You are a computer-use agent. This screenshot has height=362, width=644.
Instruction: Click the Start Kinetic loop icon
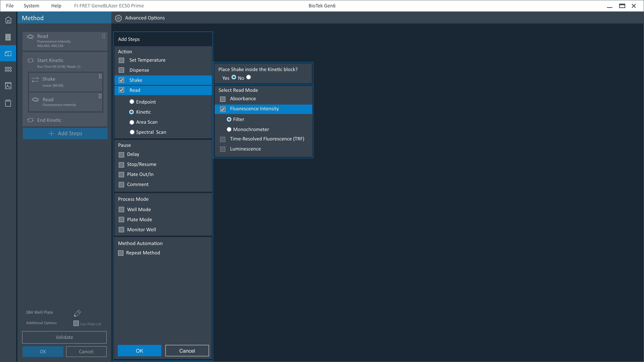[x=31, y=61]
